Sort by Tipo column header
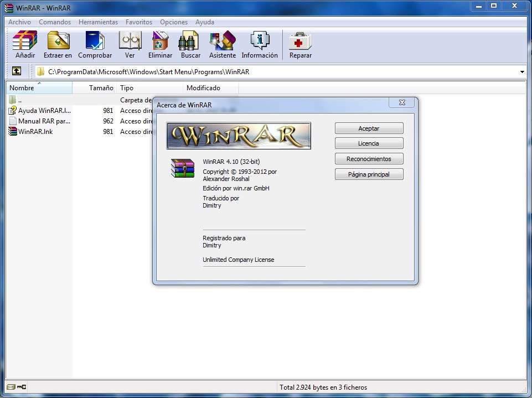Viewport: 532px width, 398px height. [x=149, y=87]
